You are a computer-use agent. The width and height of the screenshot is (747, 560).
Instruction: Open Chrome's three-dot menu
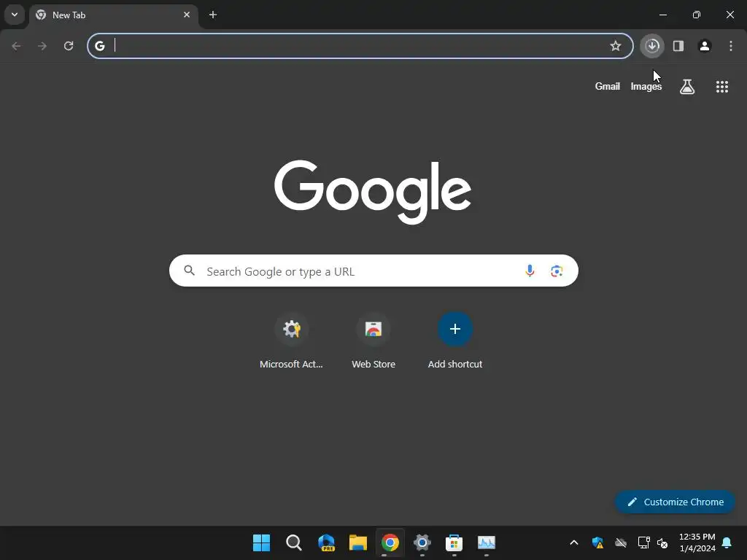731,46
